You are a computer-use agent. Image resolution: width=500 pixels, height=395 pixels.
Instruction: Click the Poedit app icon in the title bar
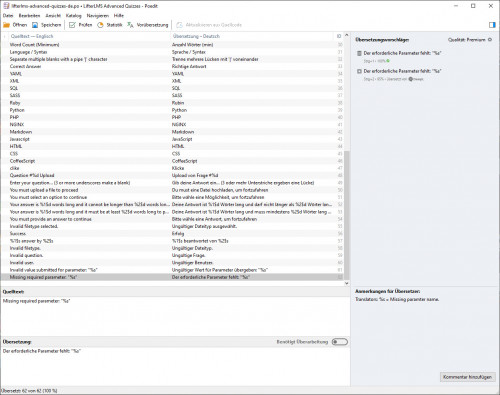pyautogui.click(x=6, y=6)
